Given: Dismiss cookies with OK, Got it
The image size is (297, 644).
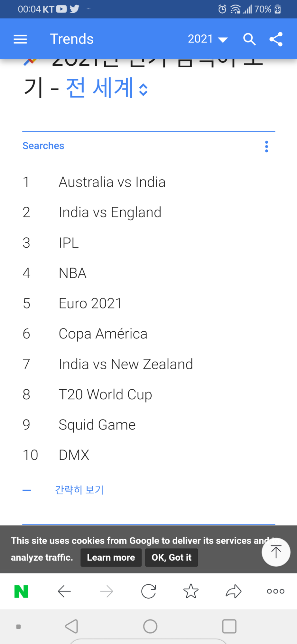Looking at the screenshot, I should 172,557.
